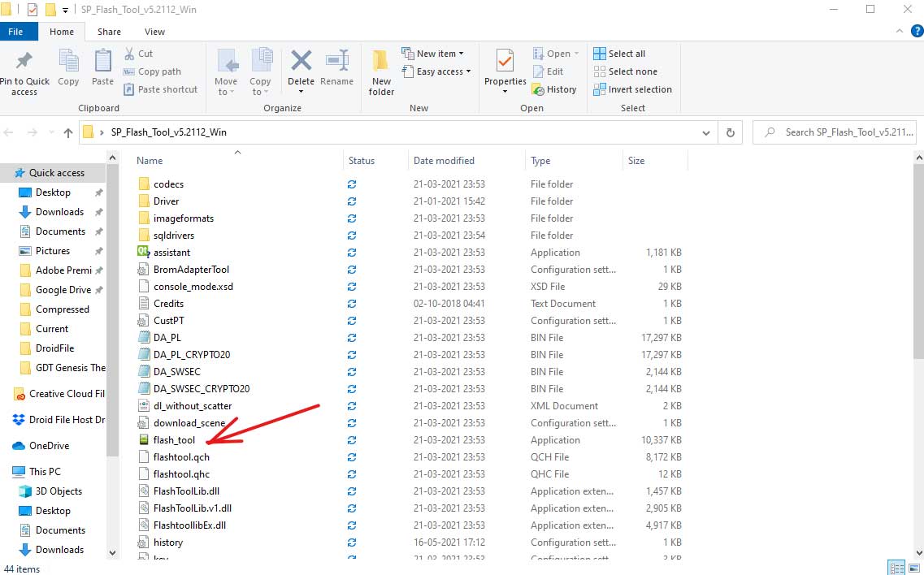The width and height of the screenshot is (924, 575).
Task: Click the Droid File Host Dropbox icon
Action: 18,420
